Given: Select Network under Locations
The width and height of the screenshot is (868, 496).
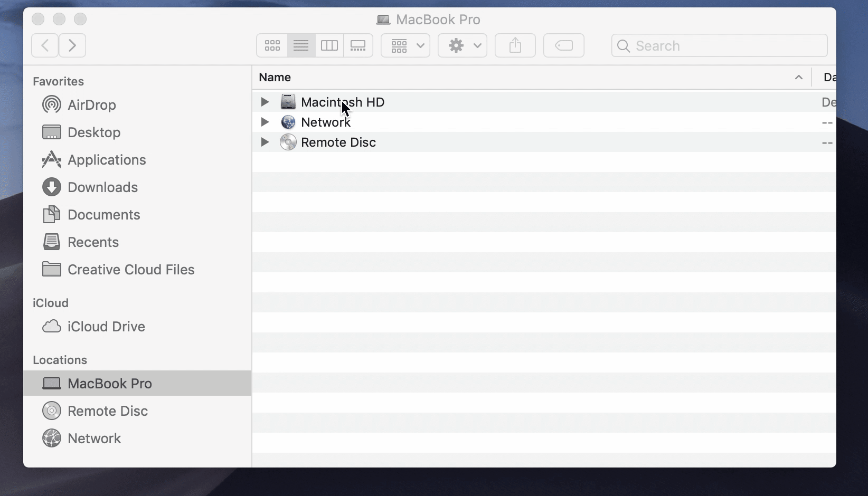Looking at the screenshot, I should tap(94, 438).
